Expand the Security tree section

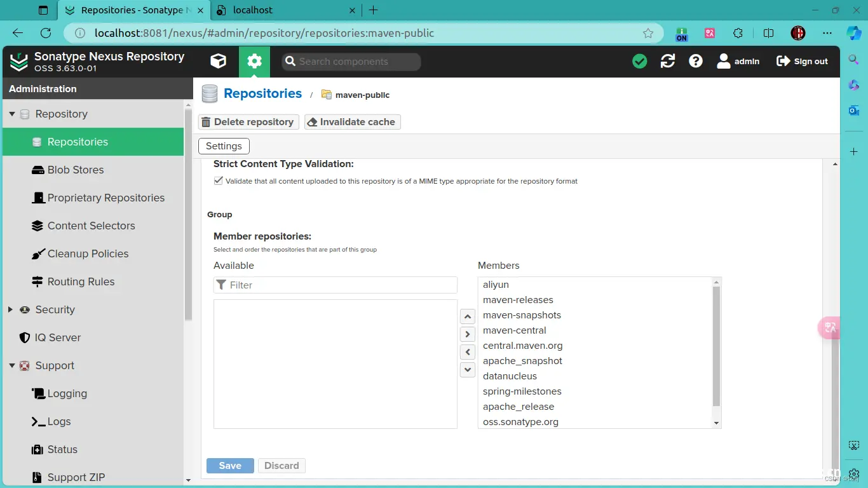[10, 309]
